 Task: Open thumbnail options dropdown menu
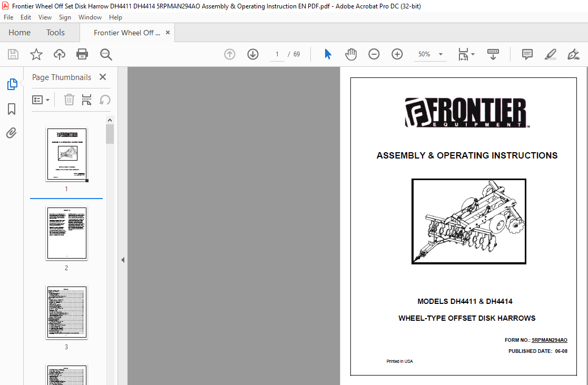pyautogui.click(x=41, y=100)
